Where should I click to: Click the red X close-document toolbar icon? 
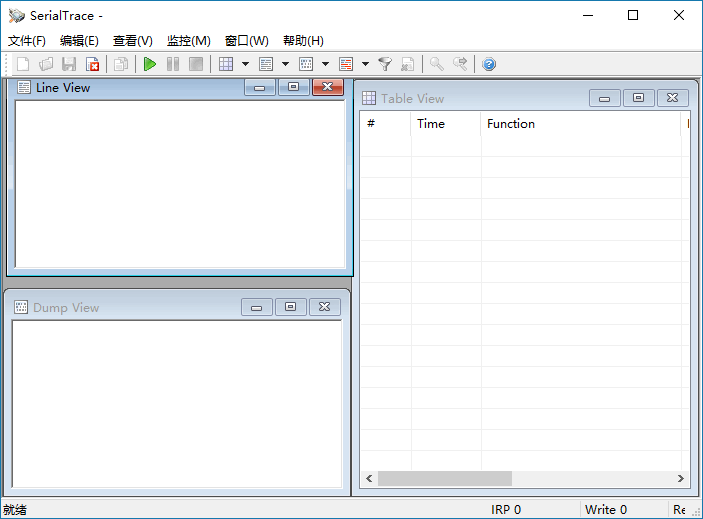(93, 64)
